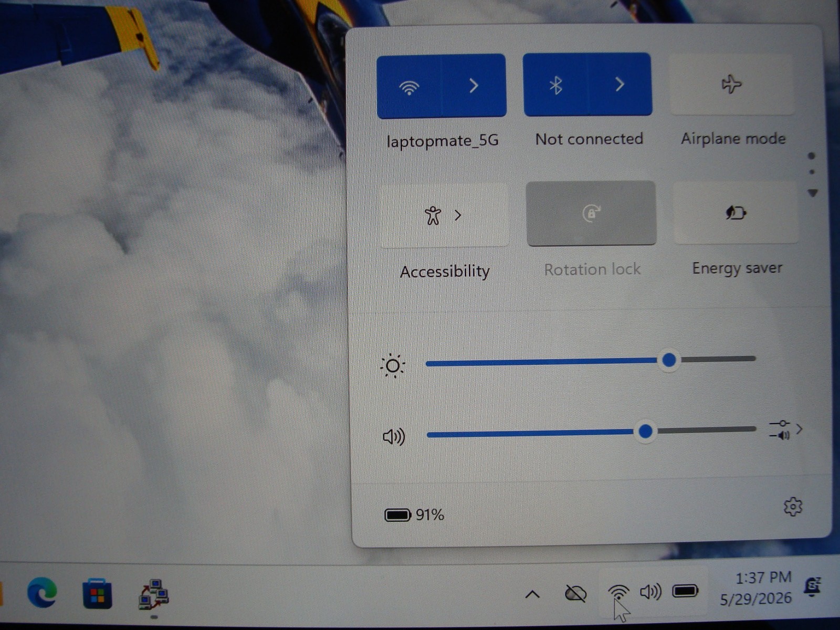This screenshot has height=630, width=840.
Task: Open notification bell icon
Action: pyautogui.click(x=813, y=586)
